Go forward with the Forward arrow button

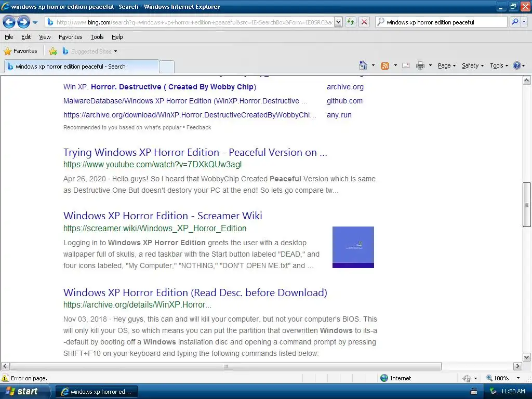[x=23, y=22]
